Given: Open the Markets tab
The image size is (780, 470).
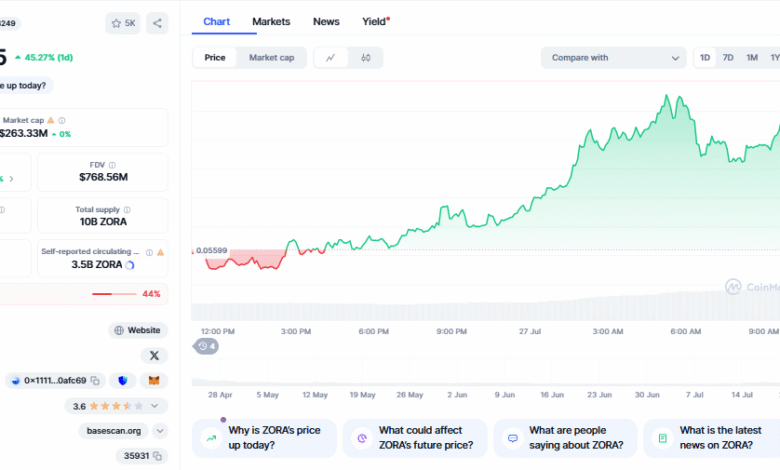Looking at the screenshot, I should point(271,22).
